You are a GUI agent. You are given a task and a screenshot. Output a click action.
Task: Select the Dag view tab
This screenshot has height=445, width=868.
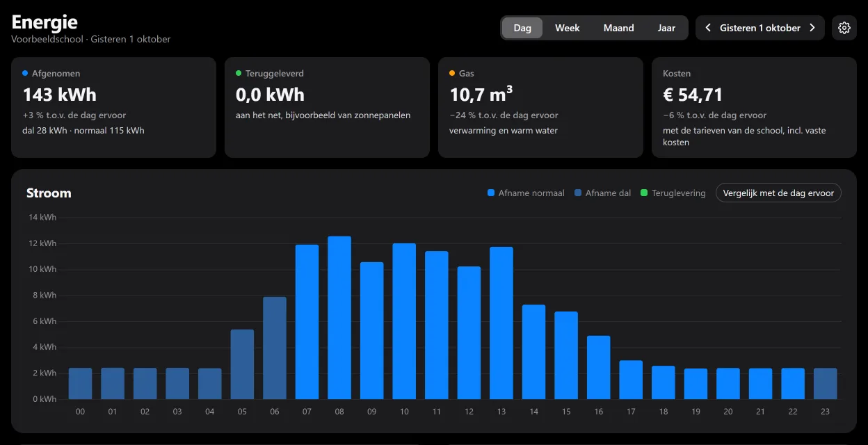(522, 28)
